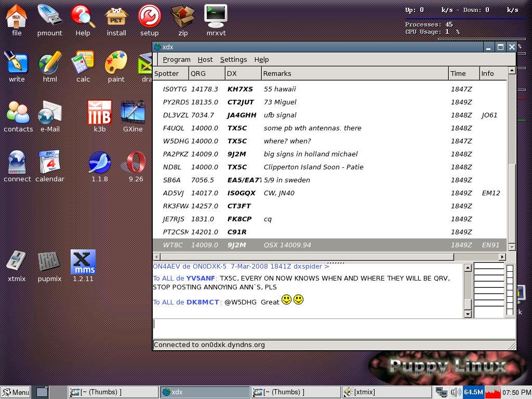Click the Info column header
The width and height of the screenshot is (532, 399).
[494, 74]
